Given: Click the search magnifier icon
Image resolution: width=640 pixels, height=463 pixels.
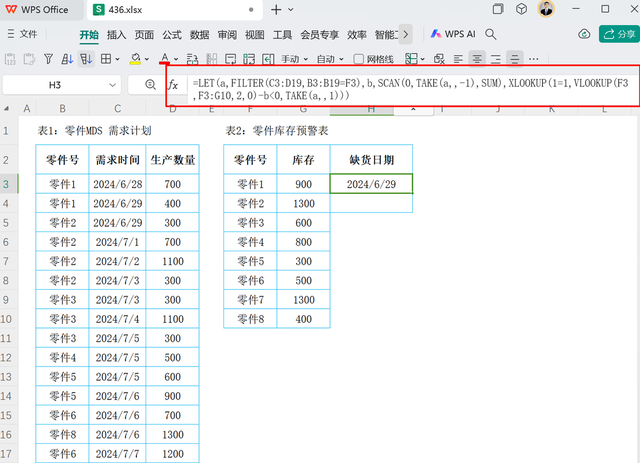Looking at the screenshot, I should coord(491,34).
